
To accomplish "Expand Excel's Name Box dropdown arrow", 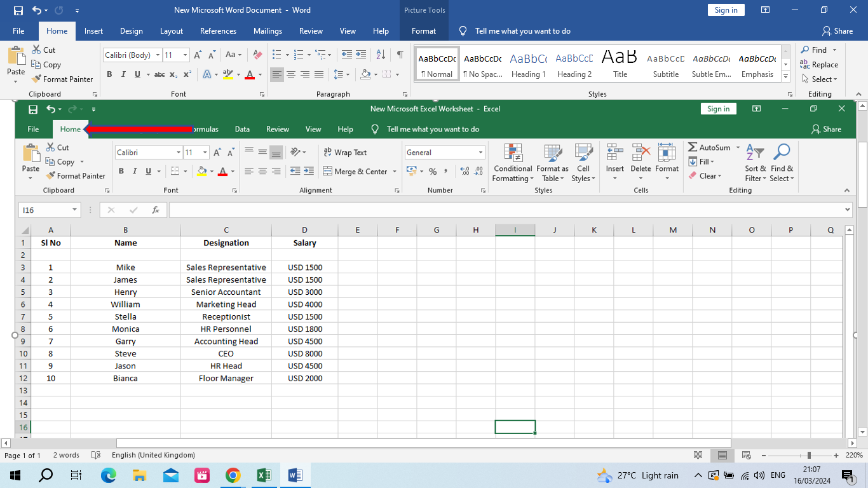I will tap(75, 210).
